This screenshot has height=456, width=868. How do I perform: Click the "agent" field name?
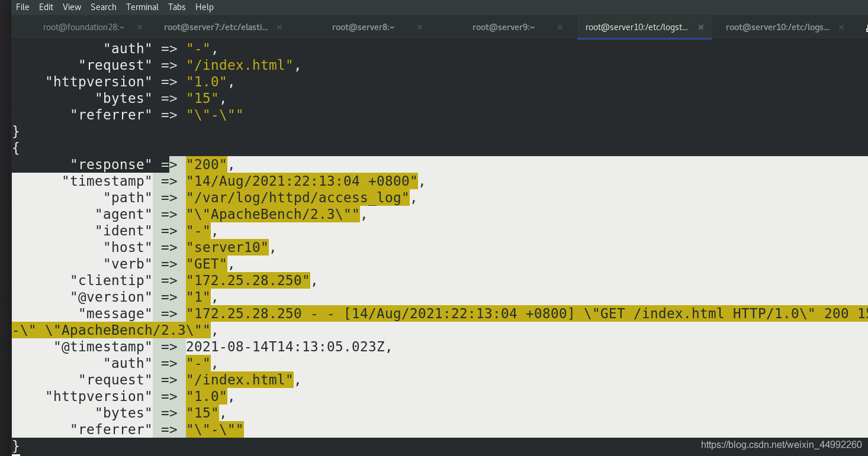pyautogui.click(x=124, y=214)
